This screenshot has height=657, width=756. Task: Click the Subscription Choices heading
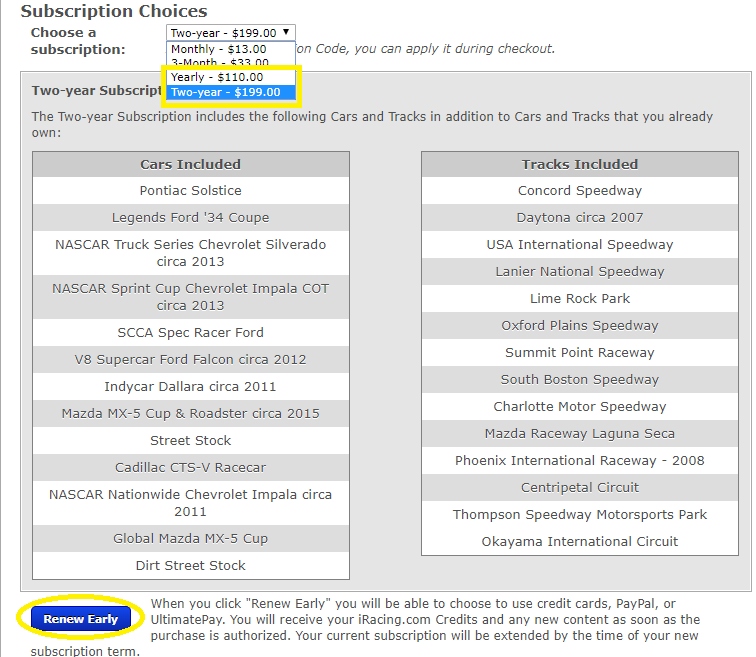click(114, 11)
